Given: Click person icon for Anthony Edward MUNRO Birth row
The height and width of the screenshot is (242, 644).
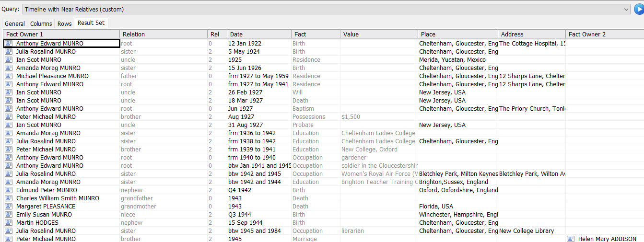Looking at the screenshot, I should tap(9, 43).
